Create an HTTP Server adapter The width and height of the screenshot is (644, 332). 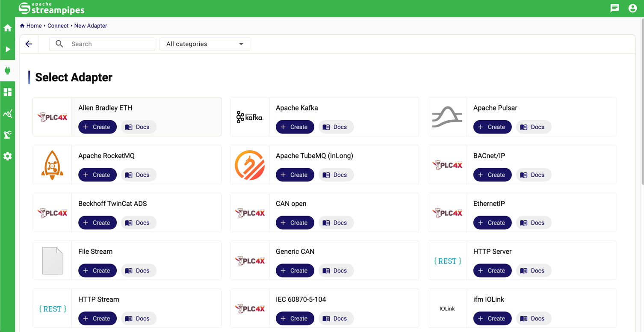pos(492,271)
